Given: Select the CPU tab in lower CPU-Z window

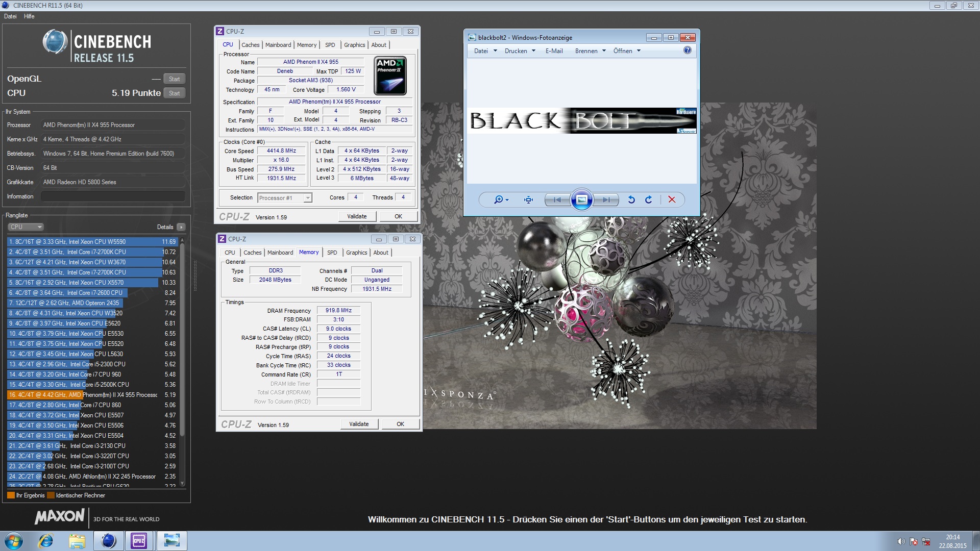Looking at the screenshot, I should tap(230, 253).
